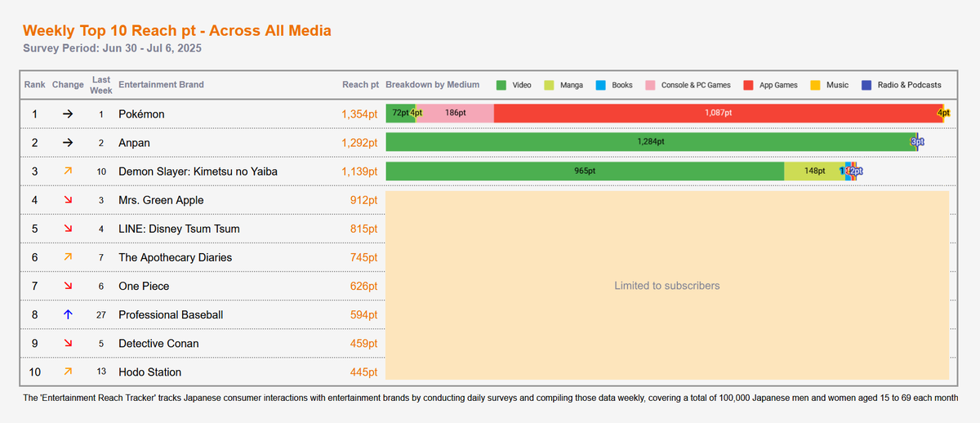The image size is (980, 423).
Task: Click the Hodo Station brand name
Action: point(150,372)
